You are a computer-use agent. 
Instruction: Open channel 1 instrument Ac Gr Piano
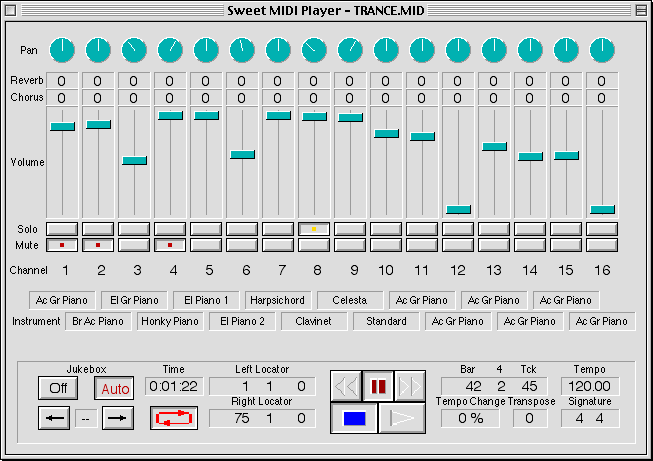[x=62, y=300]
